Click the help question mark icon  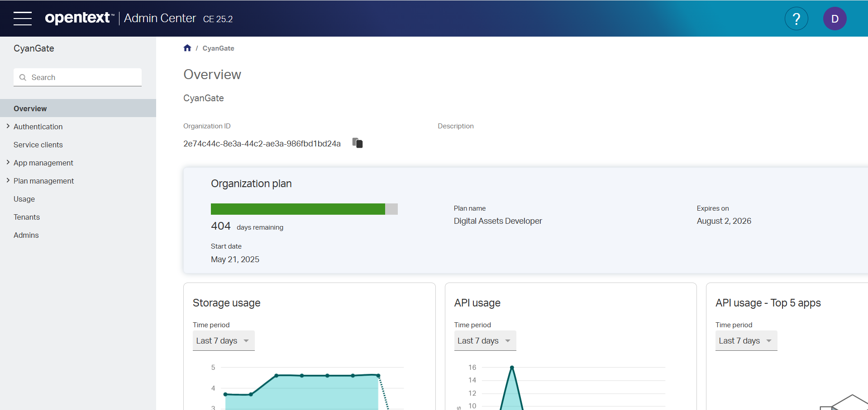click(796, 19)
